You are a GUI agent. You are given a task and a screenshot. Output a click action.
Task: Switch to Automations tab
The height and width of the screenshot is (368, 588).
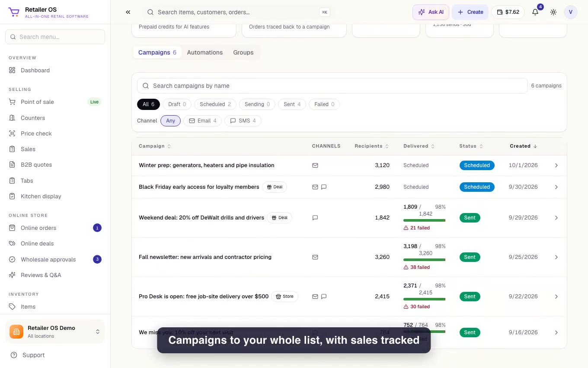tap(205, 52)
